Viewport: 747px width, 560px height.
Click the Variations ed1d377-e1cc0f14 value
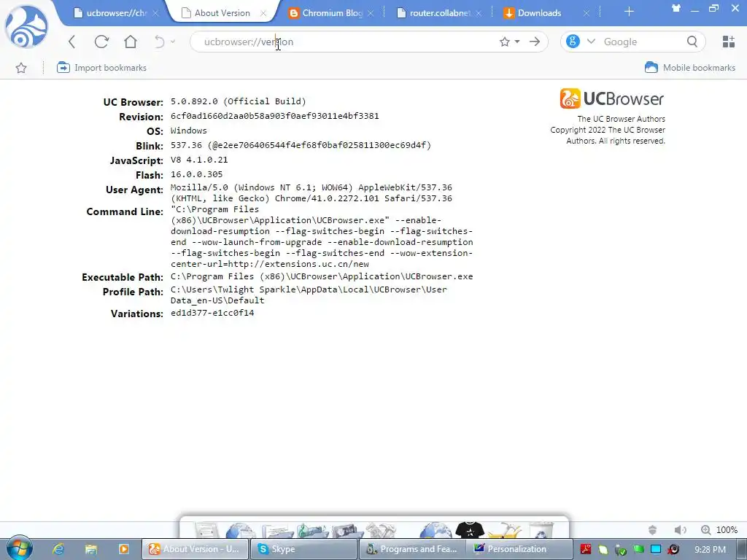pyautogui.click(x=212, y=313)
